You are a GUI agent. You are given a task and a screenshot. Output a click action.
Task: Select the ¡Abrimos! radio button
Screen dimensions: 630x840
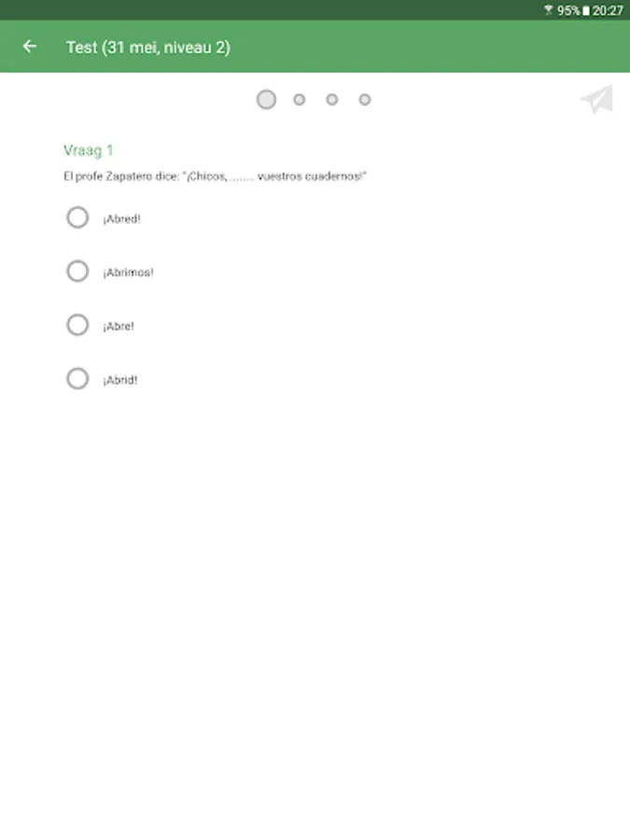pos(77,271)
